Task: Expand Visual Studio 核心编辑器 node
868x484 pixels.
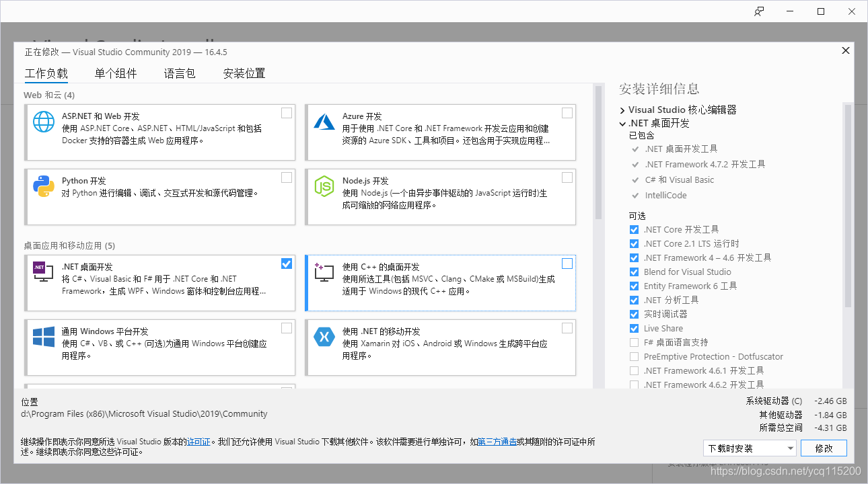Action: pos(622,110)
